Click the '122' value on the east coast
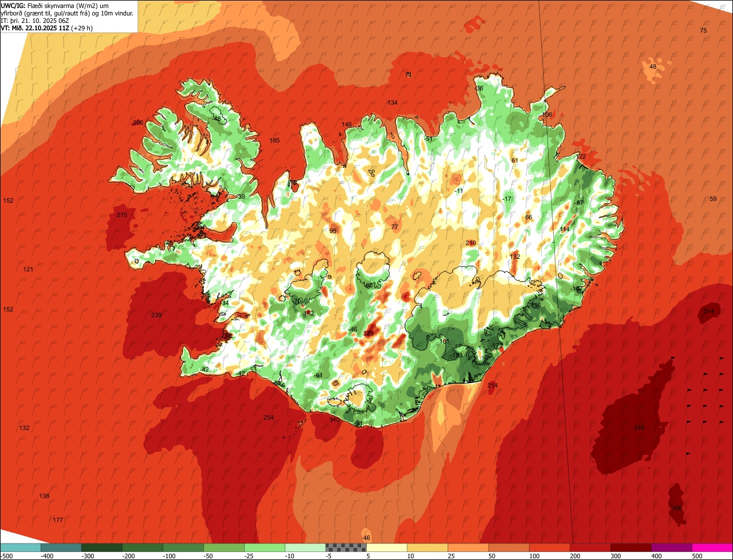This screenshot has height=560, width=733. tap(581, 156)
